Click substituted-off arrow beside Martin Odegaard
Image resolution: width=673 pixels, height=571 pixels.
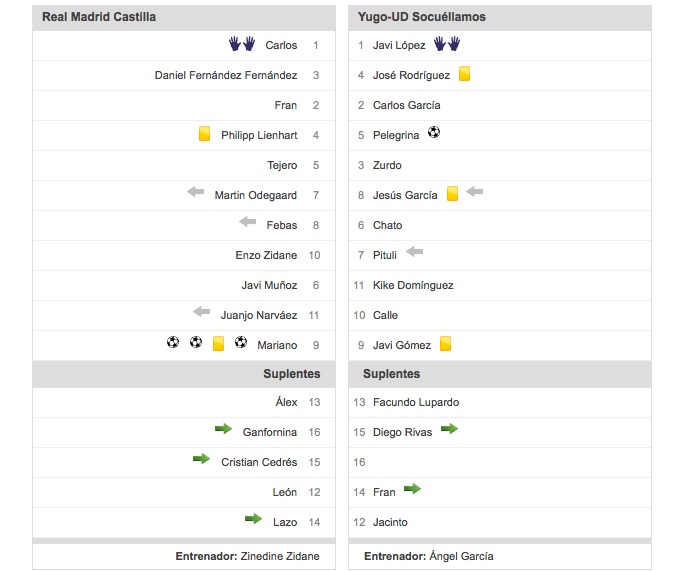pyautogui.click(x=196, y=191)
